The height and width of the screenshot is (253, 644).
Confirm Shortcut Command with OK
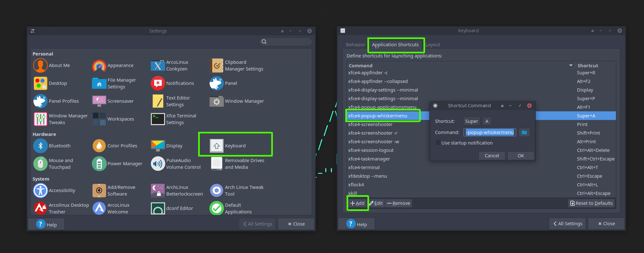click(521, 156)
